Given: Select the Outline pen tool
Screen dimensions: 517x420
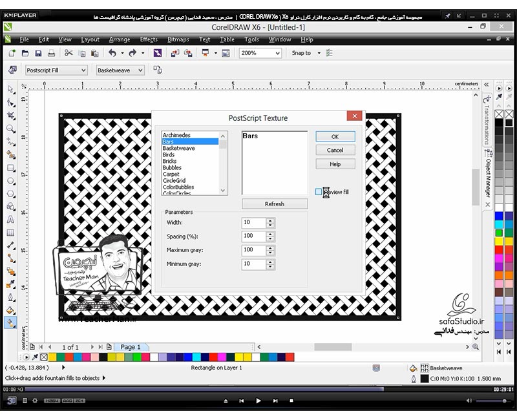Looking at the screenshot, I should [11, 297].
